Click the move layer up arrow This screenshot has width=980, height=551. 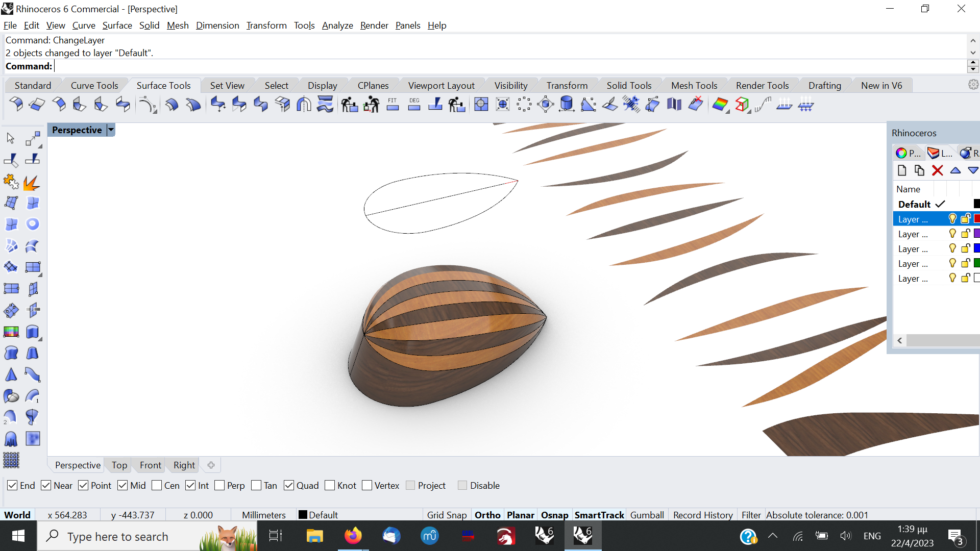point(955,170)
